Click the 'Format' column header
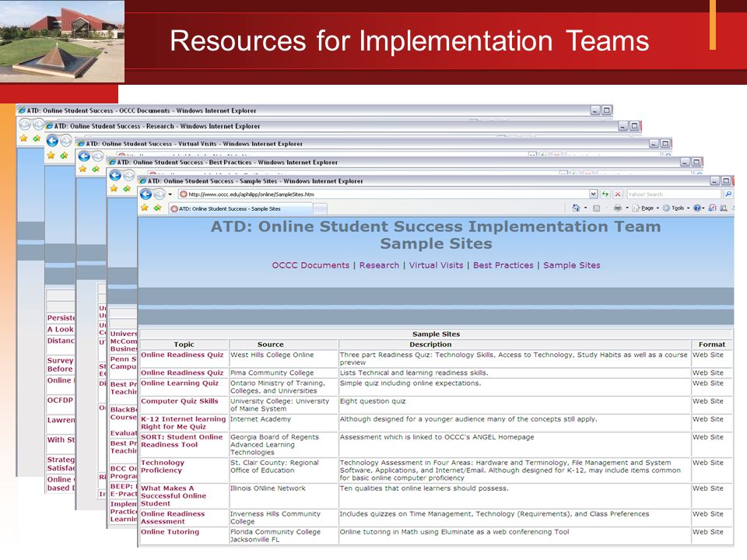This screenshot has height=560, width=747. (712, 345)
